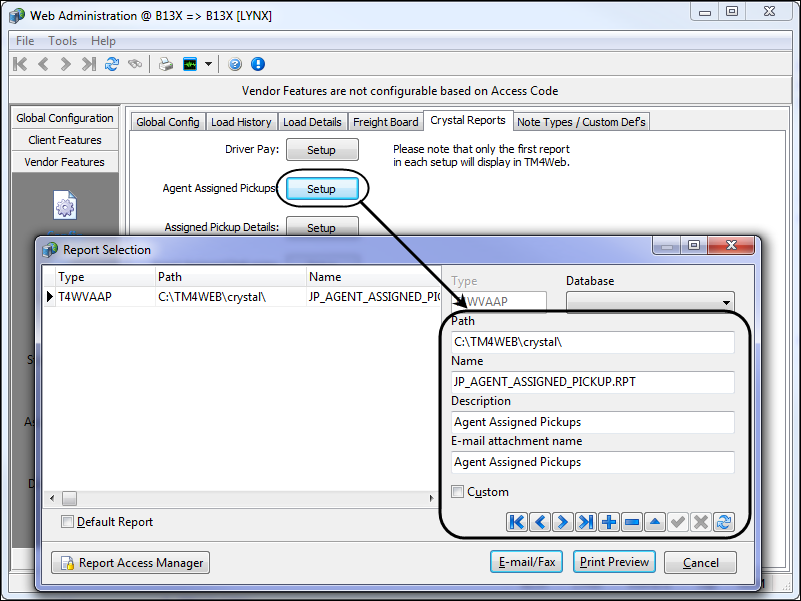Viewport: 801px width, 601px height.
Task: Open the Tools menu
Action: coord(62,41)
